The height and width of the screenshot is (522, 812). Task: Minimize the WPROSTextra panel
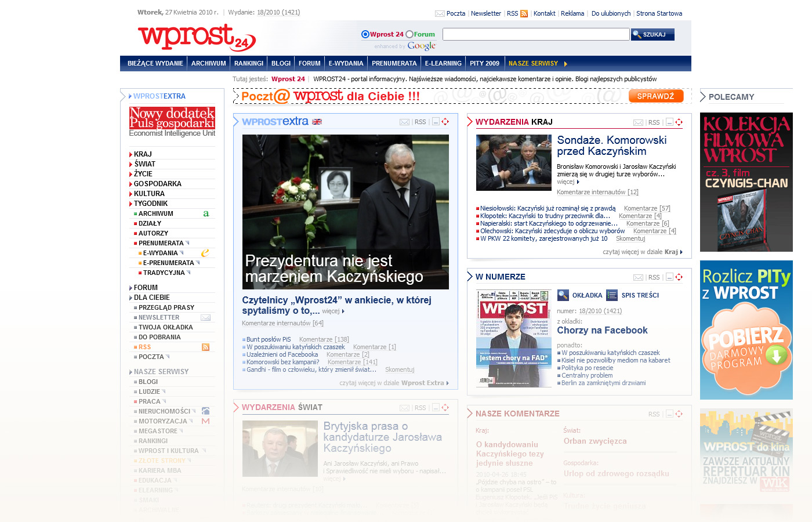436,122
